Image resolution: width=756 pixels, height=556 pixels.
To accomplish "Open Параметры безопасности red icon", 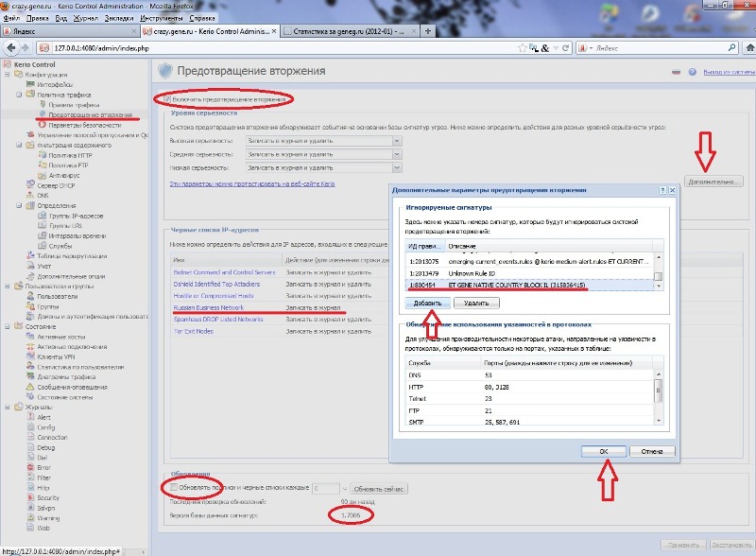I will (x=43, y=125).
